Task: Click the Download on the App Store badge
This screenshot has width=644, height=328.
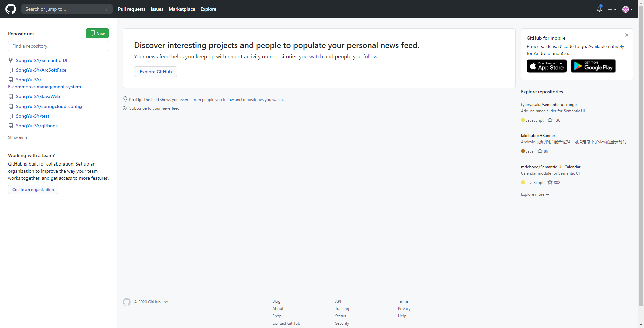Action: [x=547, y=66]
